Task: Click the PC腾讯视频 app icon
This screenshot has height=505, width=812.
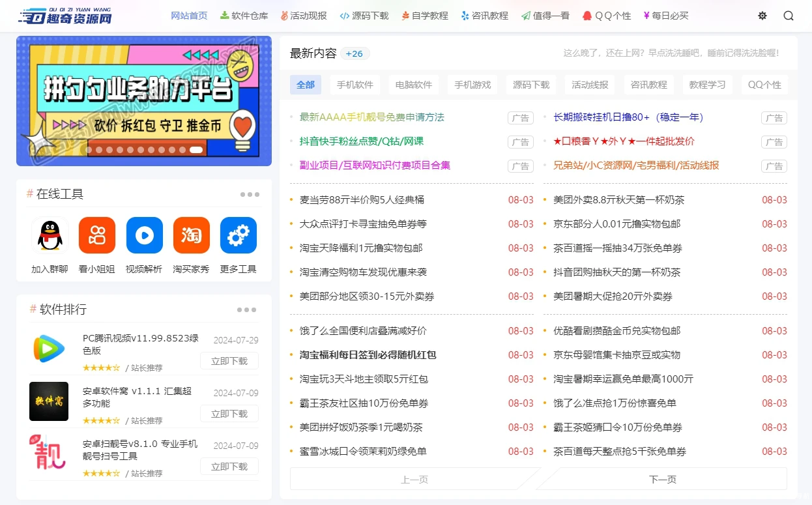Action: [49, 349]
